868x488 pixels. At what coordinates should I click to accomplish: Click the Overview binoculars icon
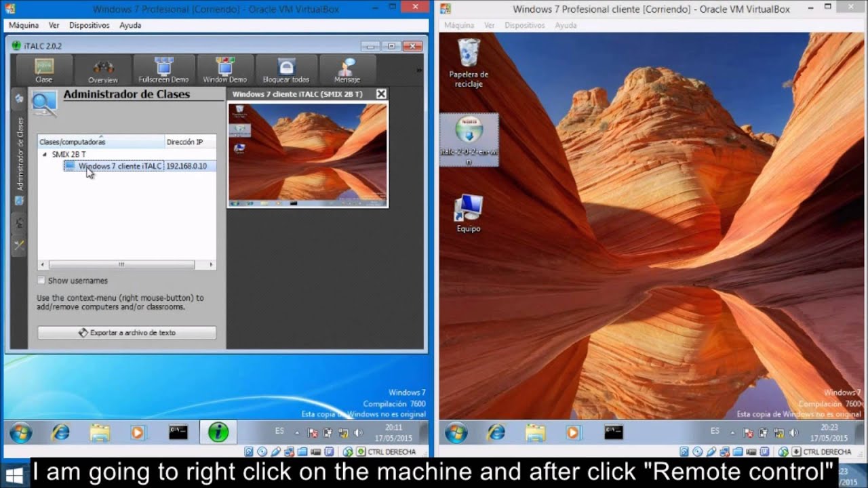[x=103, y=66]
